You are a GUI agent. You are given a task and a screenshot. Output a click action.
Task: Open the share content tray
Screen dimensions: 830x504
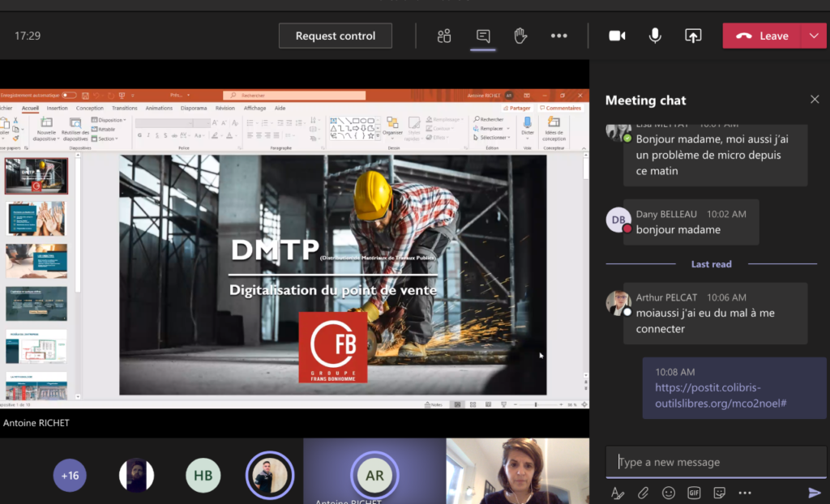tap(693, 36)
